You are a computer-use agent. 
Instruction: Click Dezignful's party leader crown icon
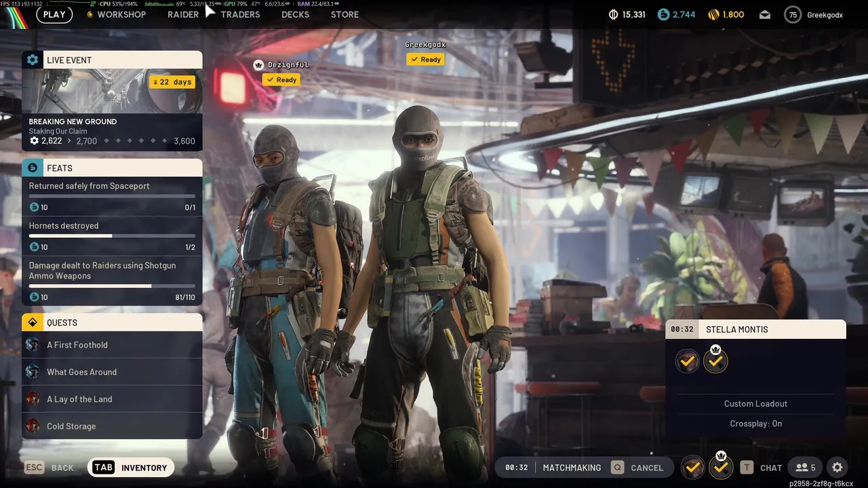258,65
